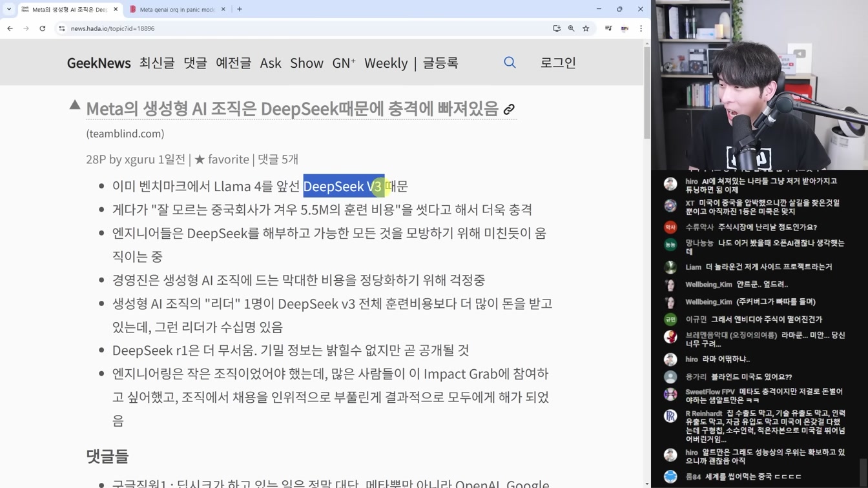The image size is (868, 488).
Task: Open a new browser tab
Action: [240, 10]
